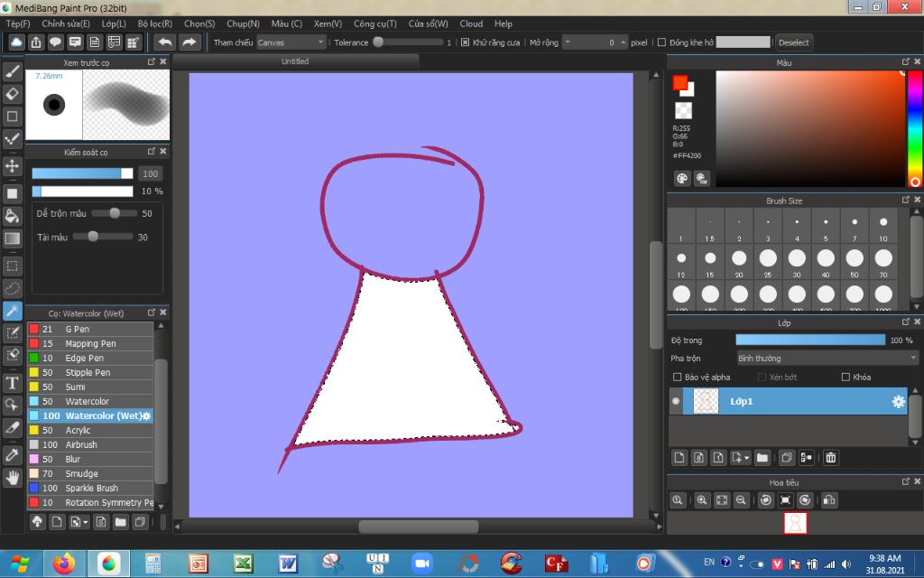Open Microsoft Word from the taskbar
924x578 pixels.
pos(288,564)
